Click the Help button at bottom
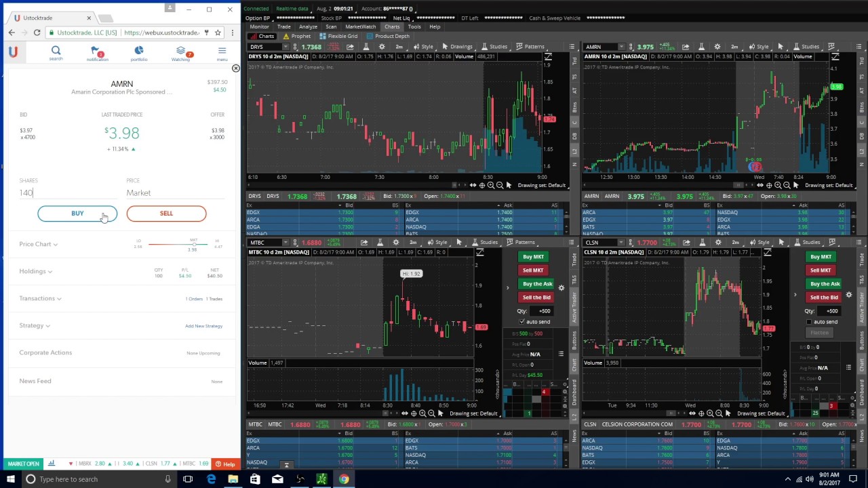Viewport: 868px width, 488px height. pos(224,464)
